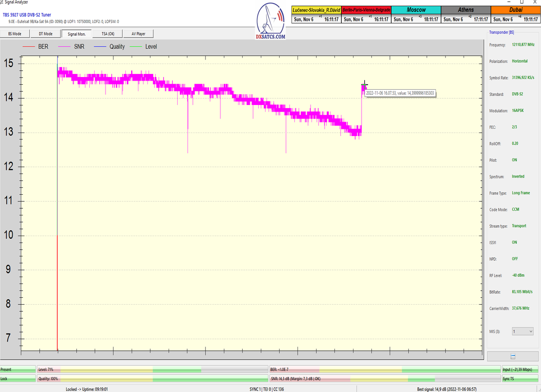This screenshot has width=541, height=392.
Task: Click the Moscow clock panel
Action: pyautogui.click(x=416, y=14)
